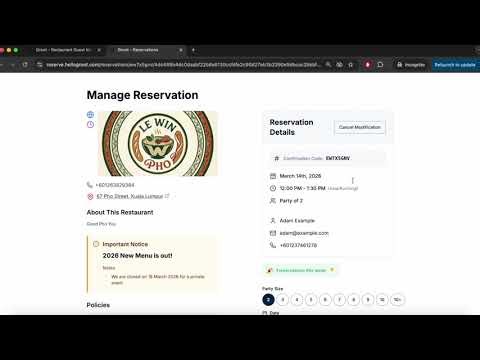Select party size 4
This screenshot has height=360, width=480.
point(297,300)
